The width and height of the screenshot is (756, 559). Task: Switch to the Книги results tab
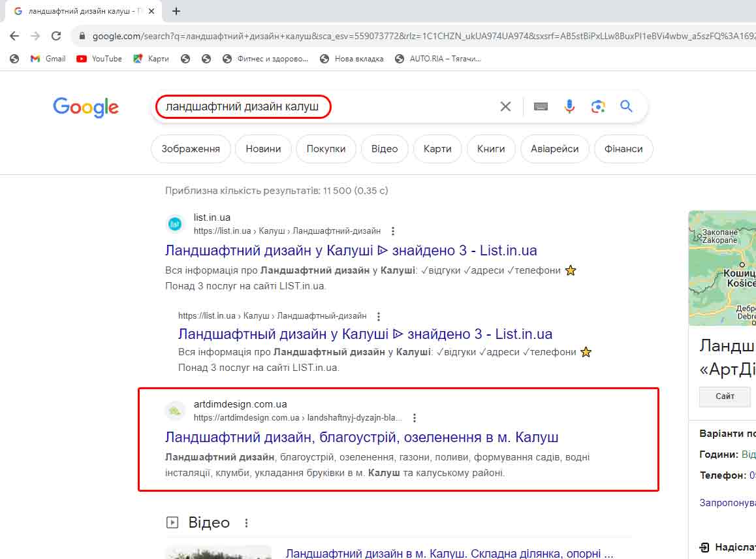[x=491, y=149]
